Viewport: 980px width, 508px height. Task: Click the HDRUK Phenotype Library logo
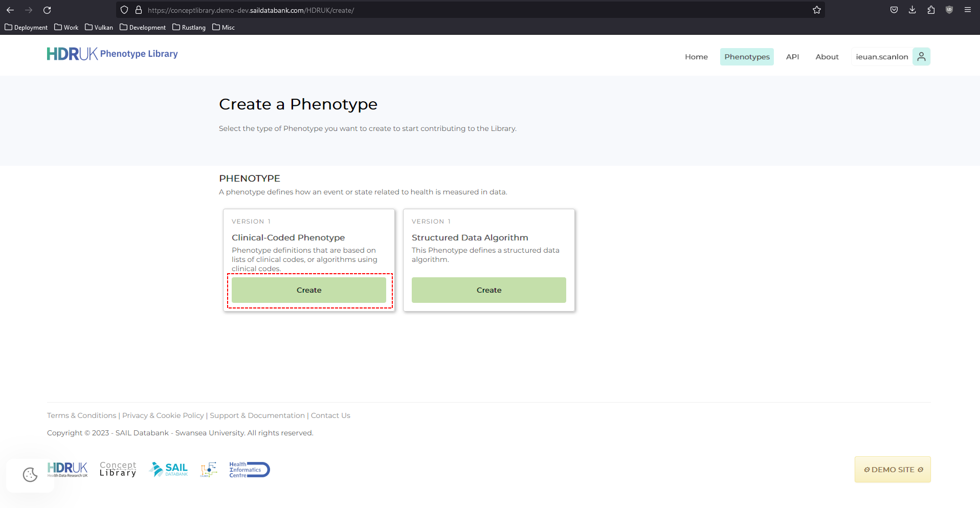pos(113,54)
